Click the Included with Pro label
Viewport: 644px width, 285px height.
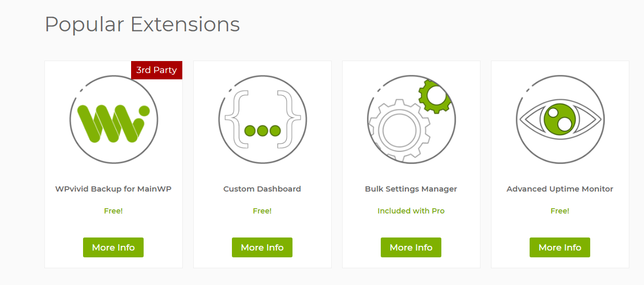pos(411,211)
